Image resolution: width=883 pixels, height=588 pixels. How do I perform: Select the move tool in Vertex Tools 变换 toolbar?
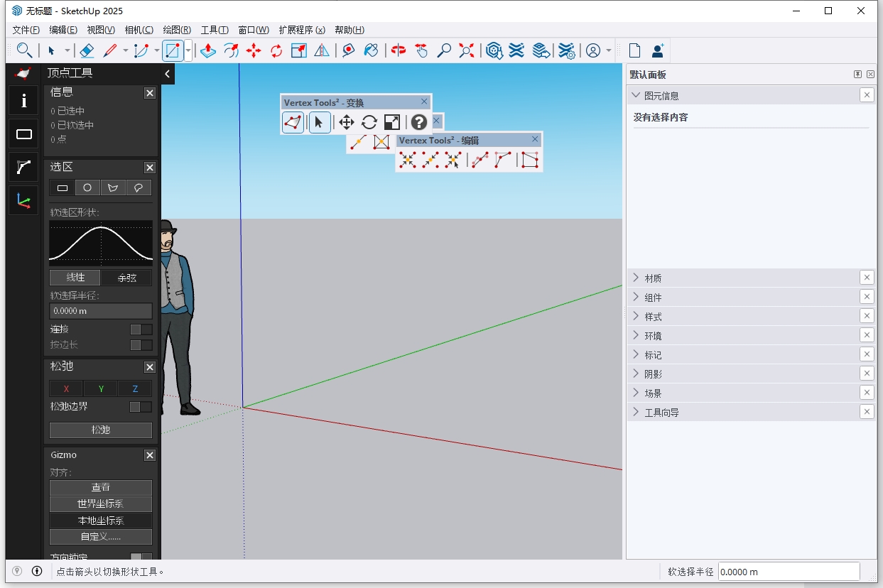click(346, 121)
